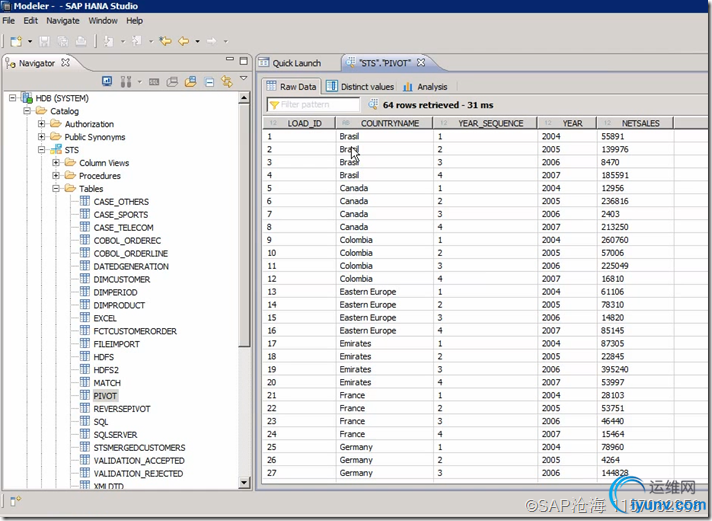Open the Forward history dropdown arrow
712x521 pixels.
click(226, 41)
